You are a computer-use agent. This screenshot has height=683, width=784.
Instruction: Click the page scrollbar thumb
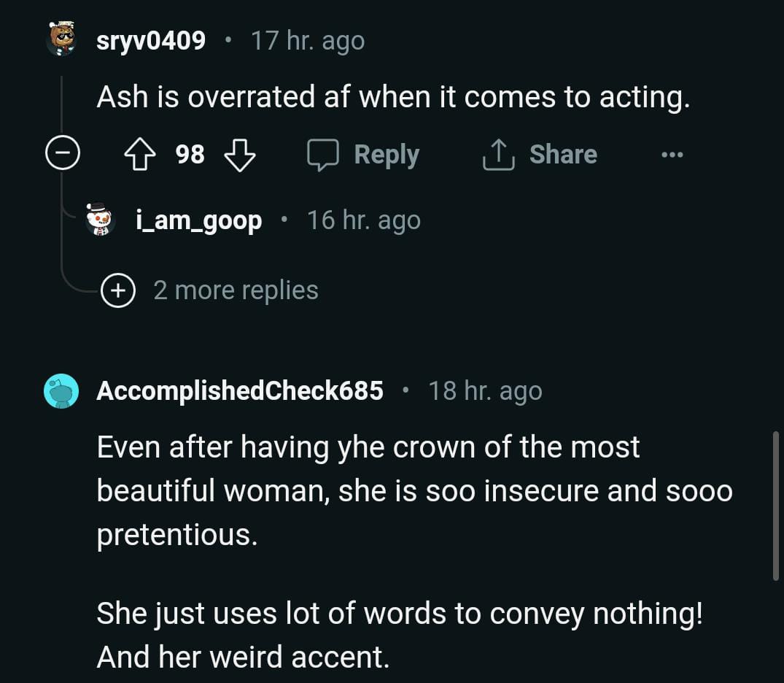(775, 505)
